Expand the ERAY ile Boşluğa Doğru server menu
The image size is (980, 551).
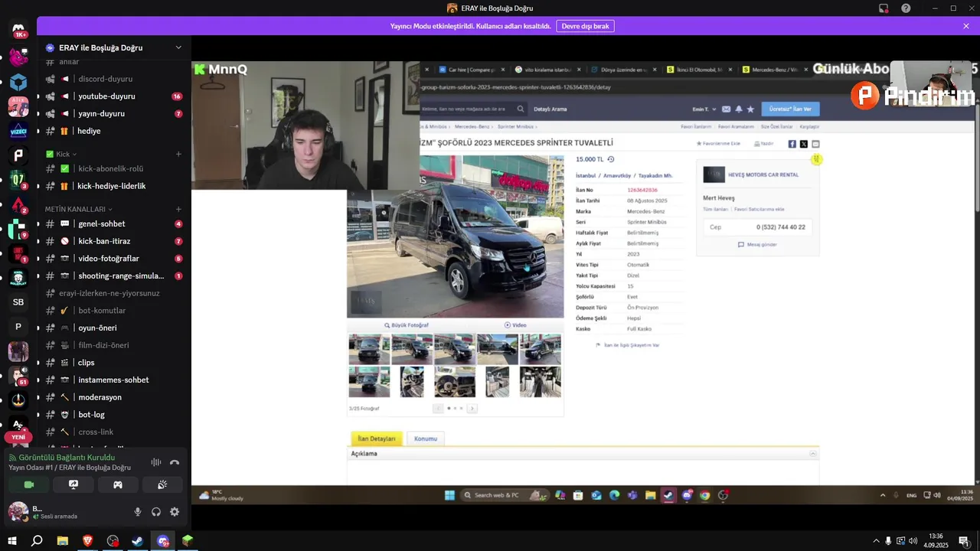click(x=178, y=47)
